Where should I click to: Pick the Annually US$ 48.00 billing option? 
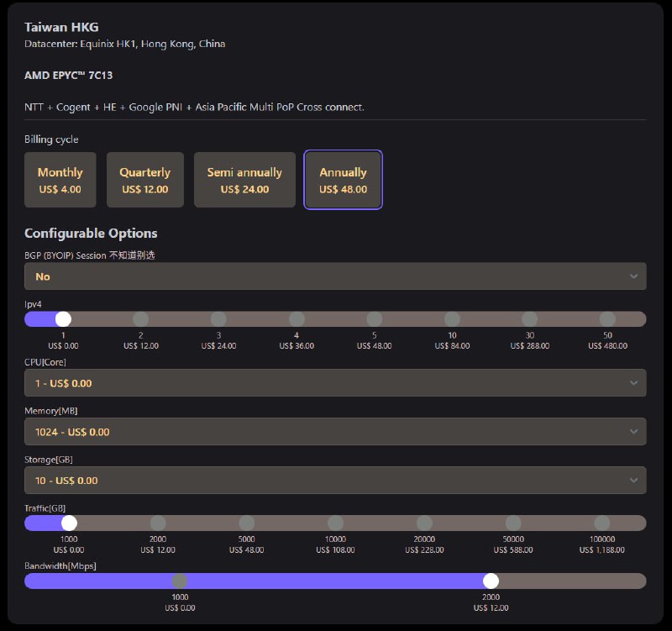click(343, 180)
